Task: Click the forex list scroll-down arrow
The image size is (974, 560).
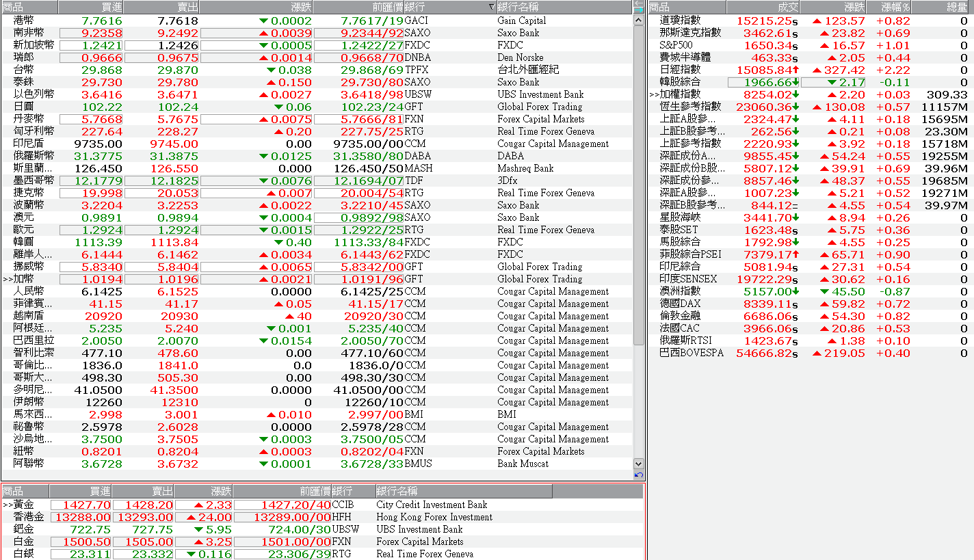Action: (639, 464)
